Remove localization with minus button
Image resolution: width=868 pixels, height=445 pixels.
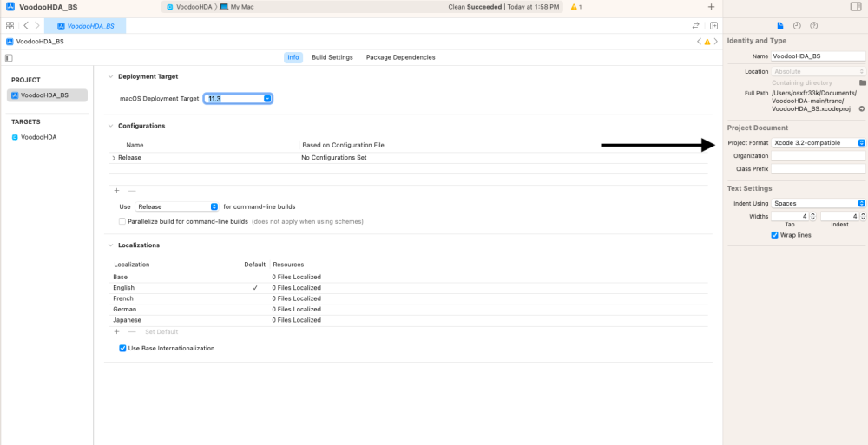coord(132,331)
